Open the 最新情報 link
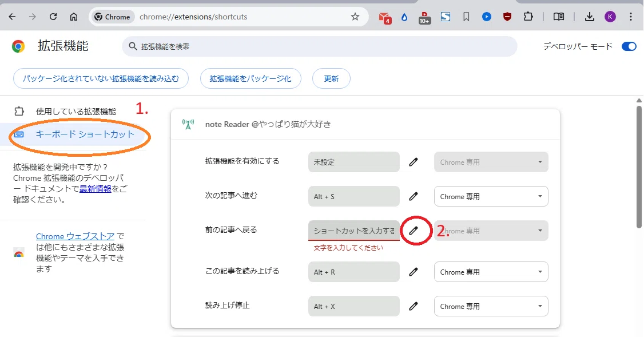The width and height of the screenshot is (644, 337). 96,189
